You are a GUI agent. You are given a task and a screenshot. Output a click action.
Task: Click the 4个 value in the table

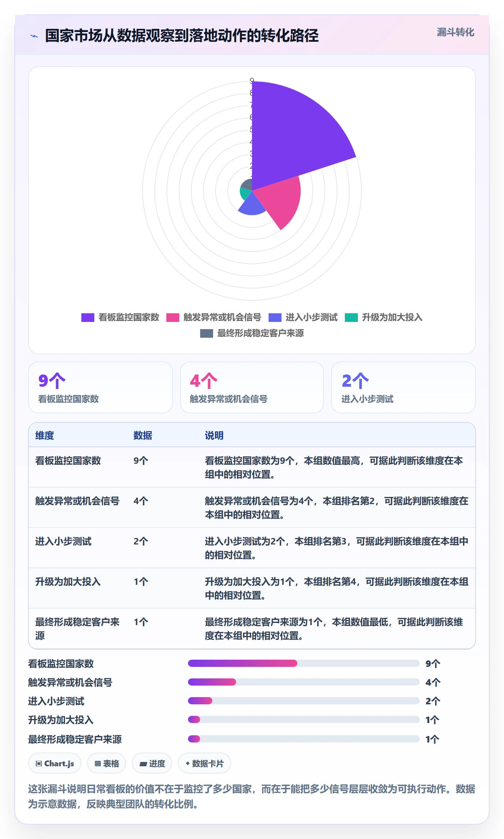(x=141, y=501)
